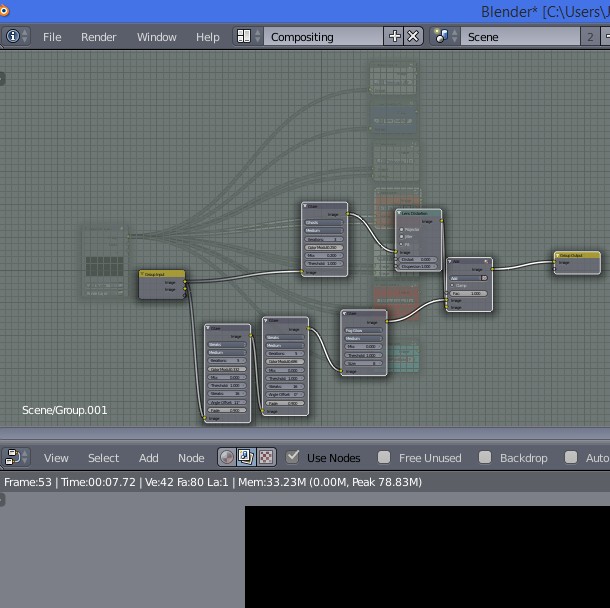Add a new screen layout

394,36
